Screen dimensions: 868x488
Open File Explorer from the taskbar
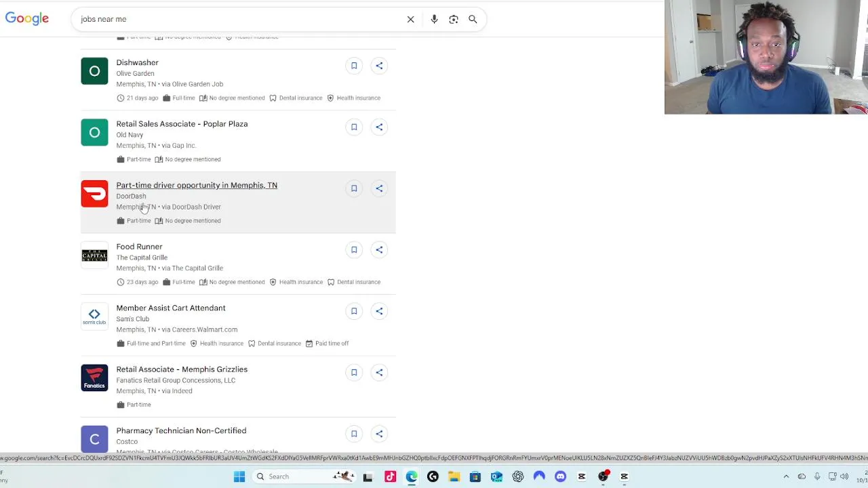[454, 476]
